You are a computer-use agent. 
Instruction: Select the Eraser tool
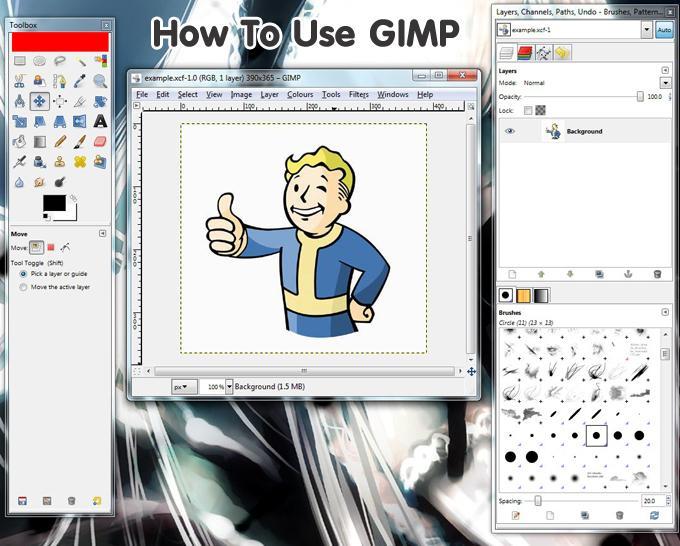[100, 141]
